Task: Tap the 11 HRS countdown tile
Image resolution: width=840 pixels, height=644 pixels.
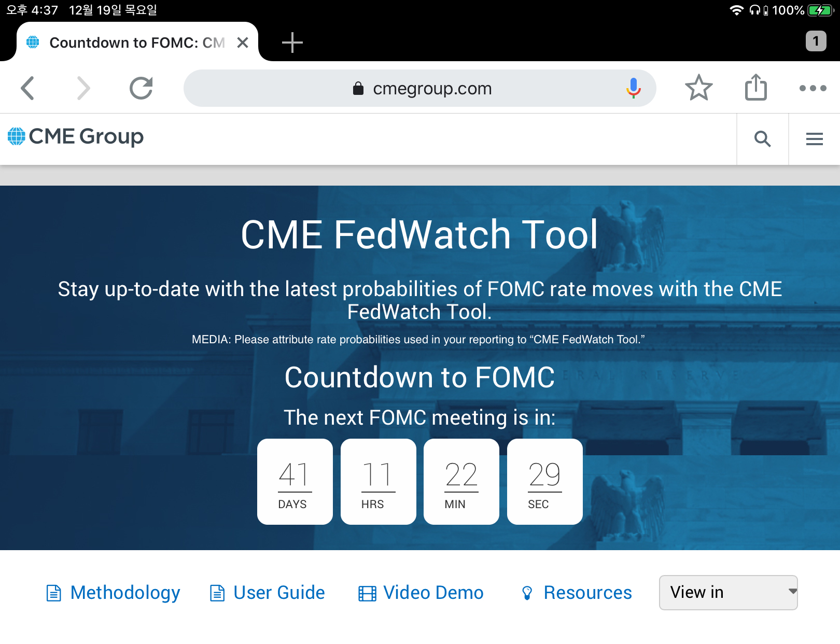Action: (x=379, y=482)
